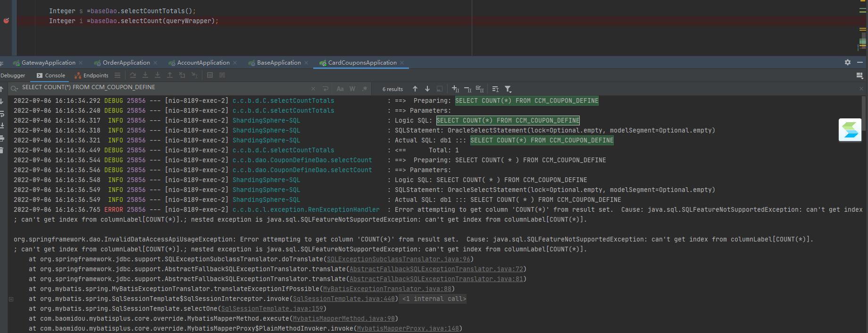Open the Debug tool window settings gear

point(847,62)
